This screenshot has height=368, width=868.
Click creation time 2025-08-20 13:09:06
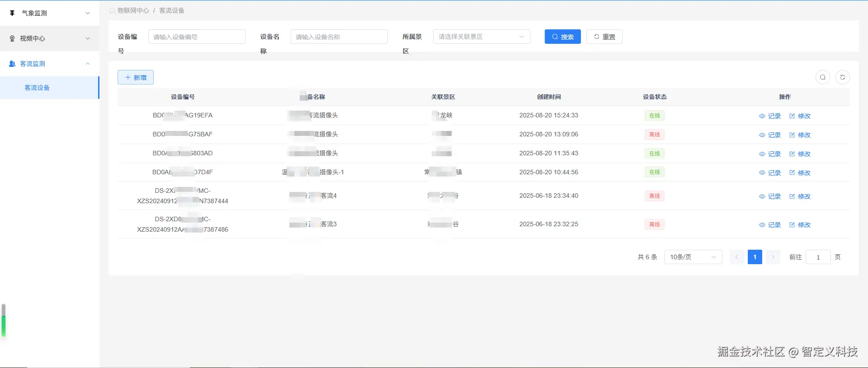[x=549, y=135]
